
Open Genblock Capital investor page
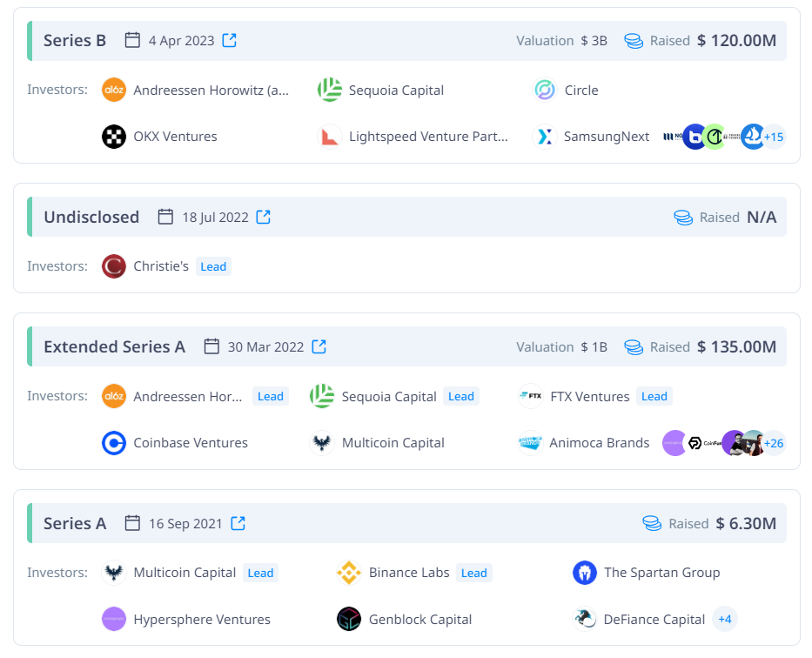pos(420,620)
